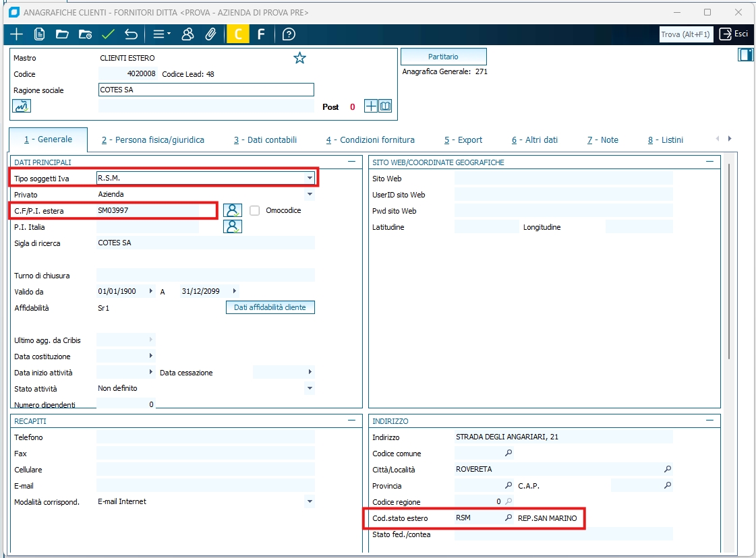Viewport: 756px width, 558px height.
Task: Click the chart icon below Ragione sociale
Action: pos(22,106)
